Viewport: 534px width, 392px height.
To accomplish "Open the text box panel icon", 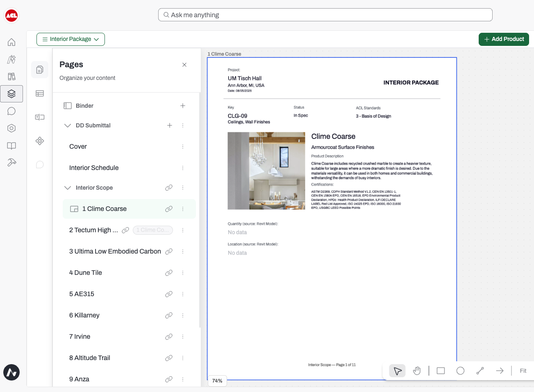I will pyautogui.click(x=40, y=117).
